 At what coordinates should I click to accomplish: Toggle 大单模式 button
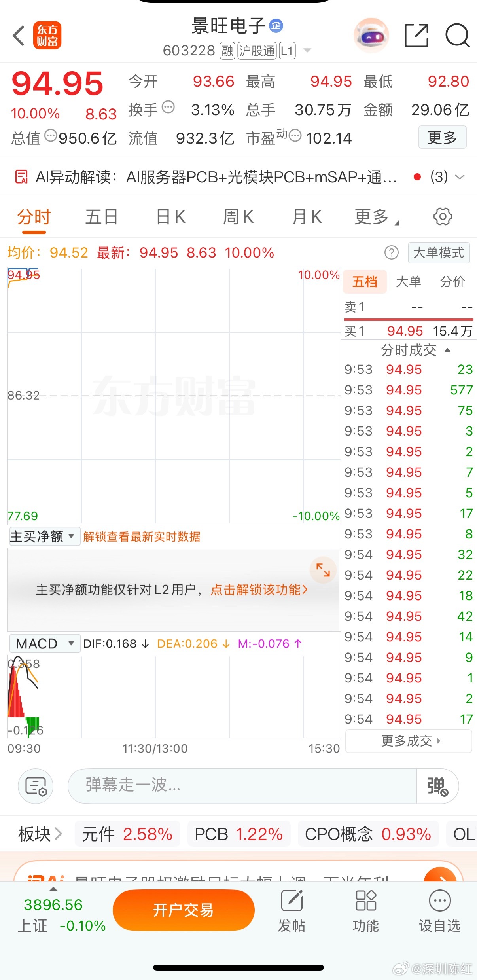[x=439, y=252]
